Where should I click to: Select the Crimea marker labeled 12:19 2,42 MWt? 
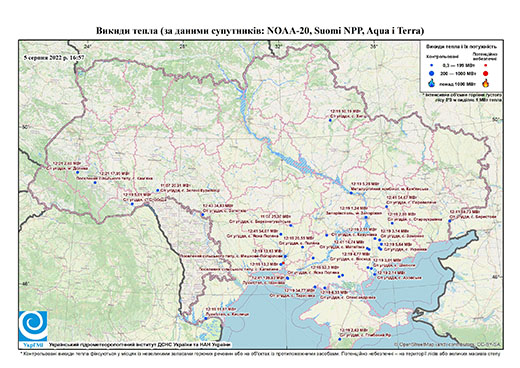tap(340, 339)
